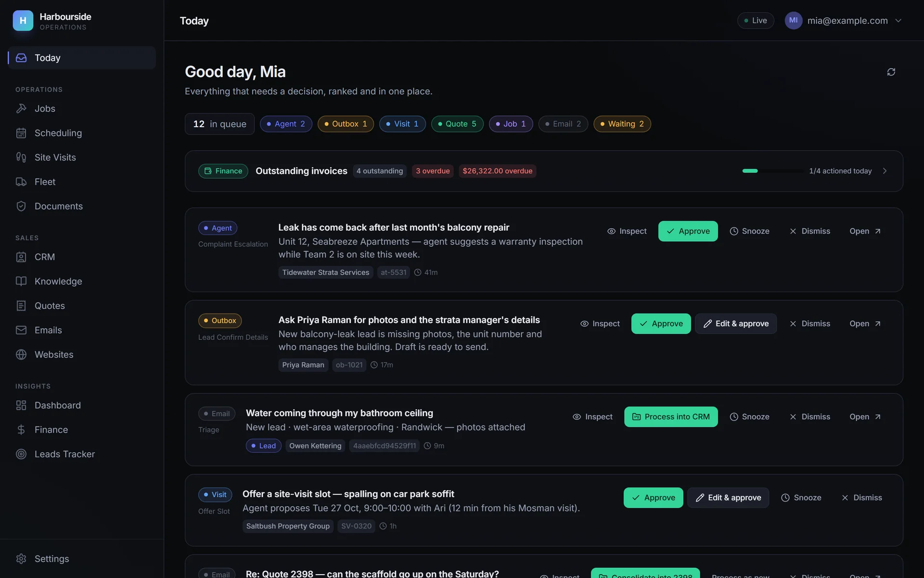This screenshot has height=578, width=924.
Task: Open the balcony leak complaint card
Action: click(865, 231)
